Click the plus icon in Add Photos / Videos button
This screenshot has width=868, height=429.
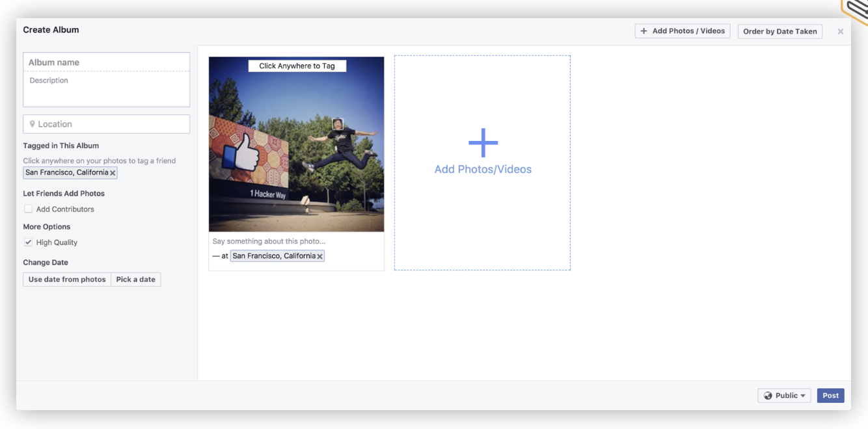(644, 31)
